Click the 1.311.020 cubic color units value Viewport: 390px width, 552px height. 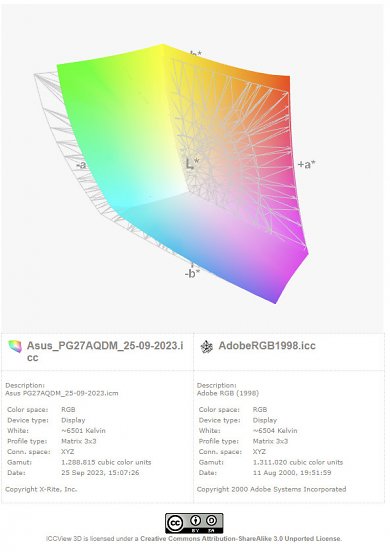(x=298, y=462)
